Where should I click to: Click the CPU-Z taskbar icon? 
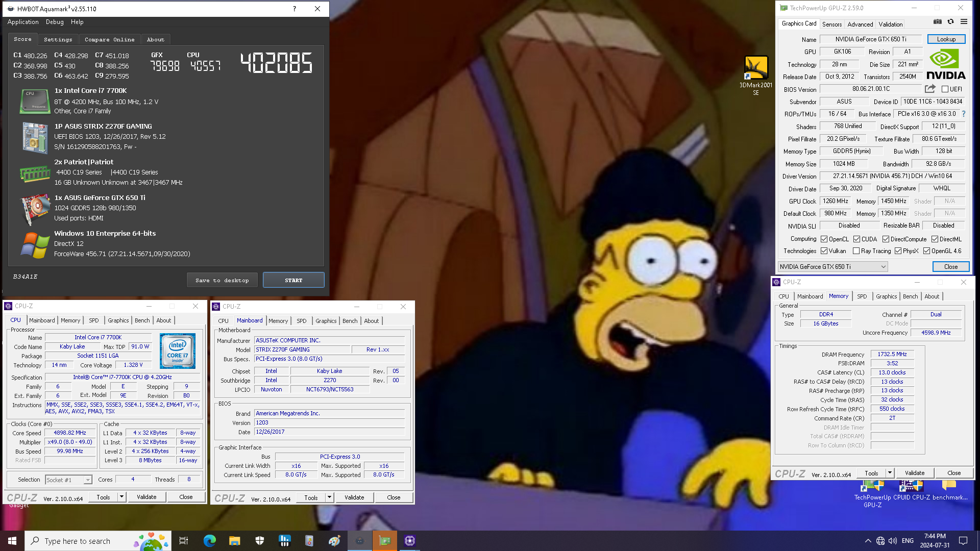click(x=409, y=541)
